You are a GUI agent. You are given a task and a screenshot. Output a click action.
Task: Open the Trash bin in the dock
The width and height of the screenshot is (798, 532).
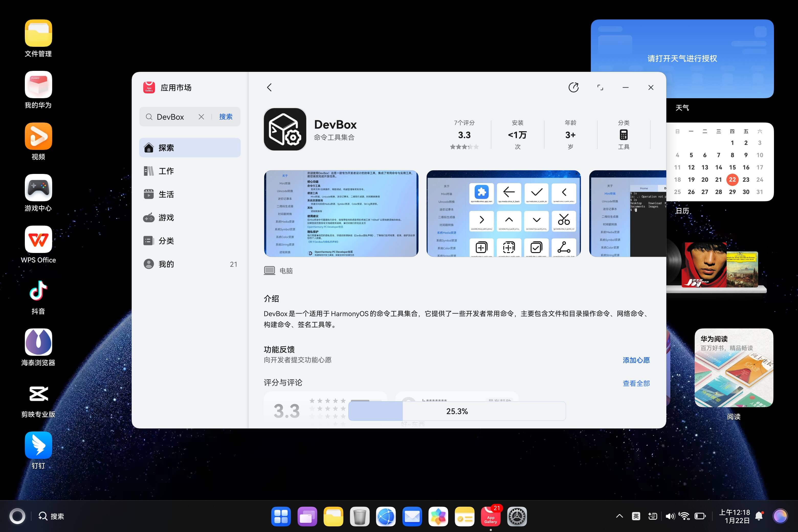(360, 516)
